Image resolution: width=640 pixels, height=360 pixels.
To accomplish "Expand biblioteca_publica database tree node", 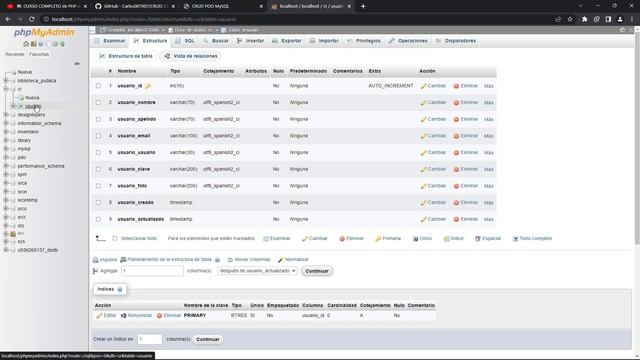I will coord(6,81).
